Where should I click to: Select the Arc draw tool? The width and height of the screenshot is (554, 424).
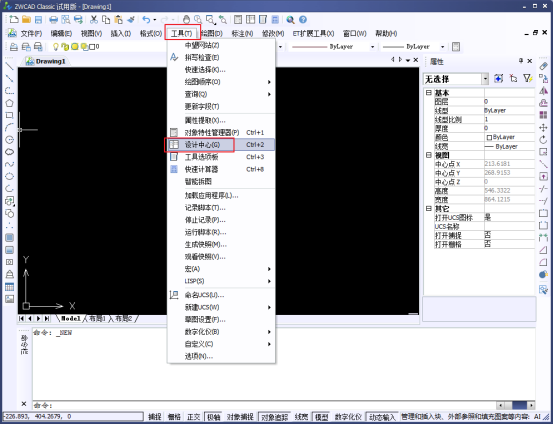(x=10, y=127)
